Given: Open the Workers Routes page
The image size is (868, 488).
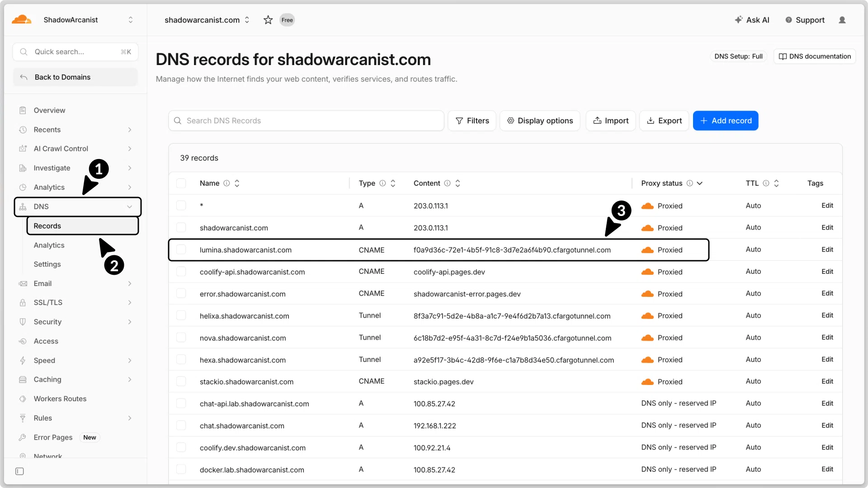Looking at the screenshot, I should [60, 399].
